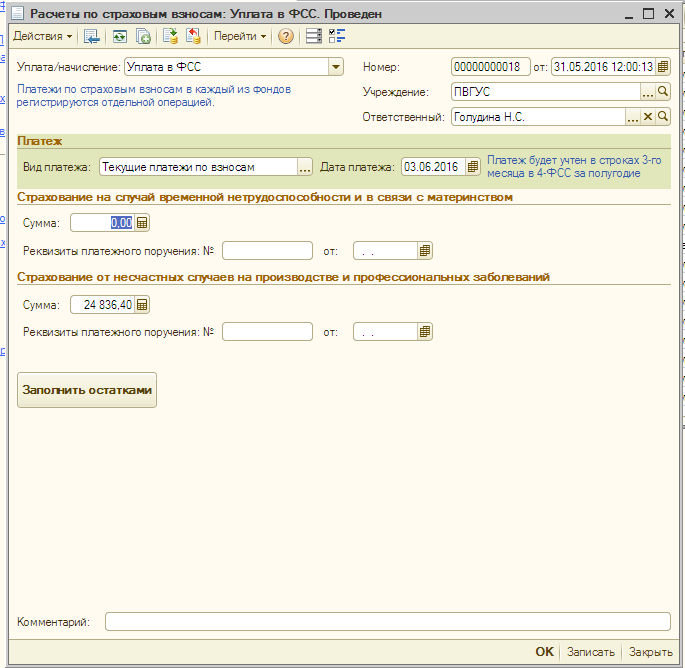This screenshot has height=668, width=685.
Task: Click the settings checklist icon in toolbar
Action: click(336, 37)
